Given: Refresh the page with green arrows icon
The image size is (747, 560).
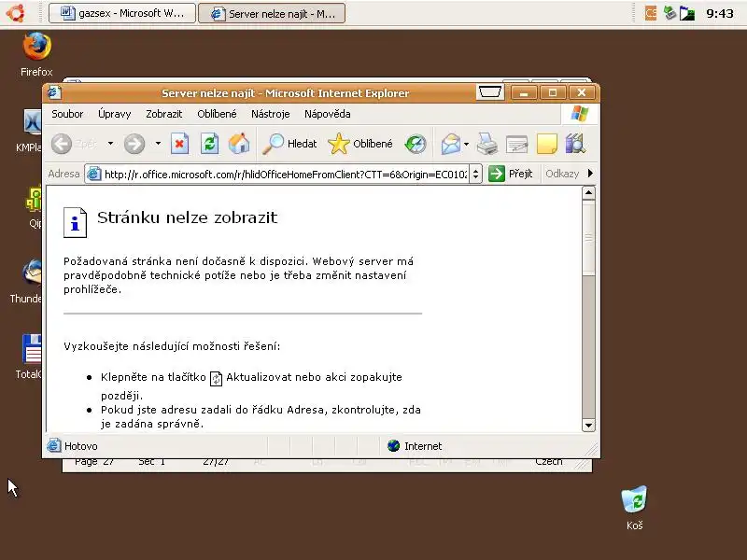Looking at the screenshot, I should (x=209, y=144).
